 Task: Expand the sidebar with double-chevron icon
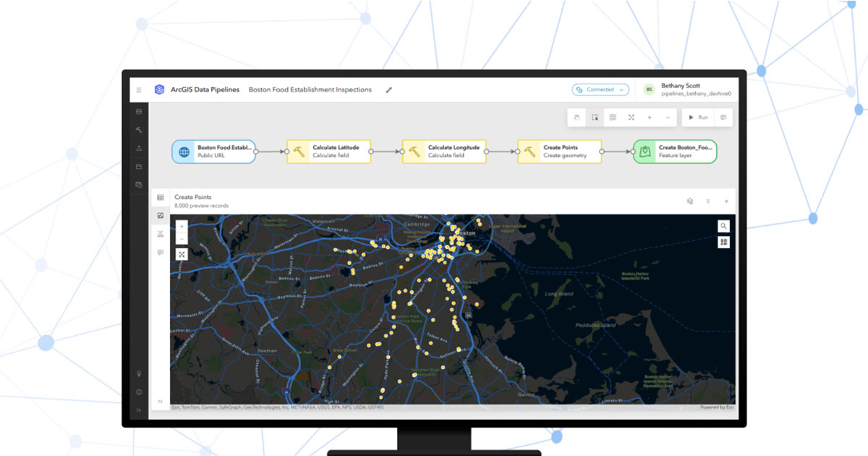point(138,409)
